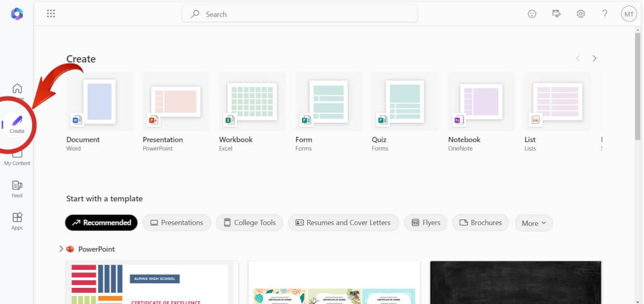Select the Presentations template filter
The image size is (644, 304).
(177, 222)
